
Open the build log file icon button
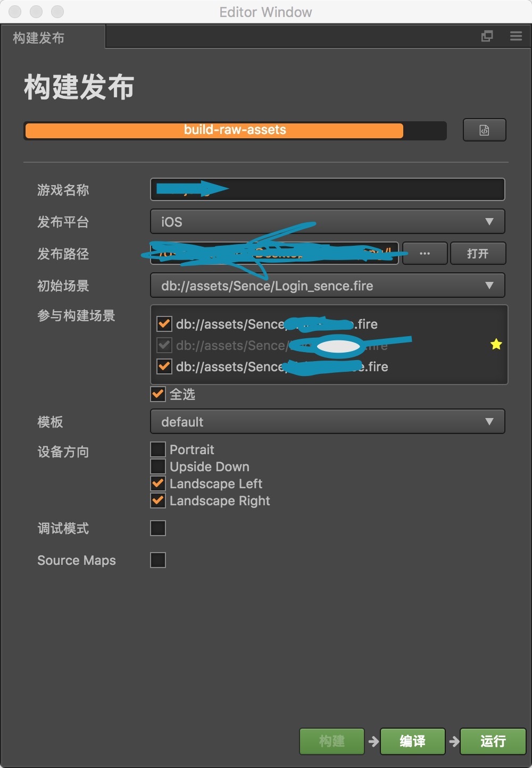[484, 130]
